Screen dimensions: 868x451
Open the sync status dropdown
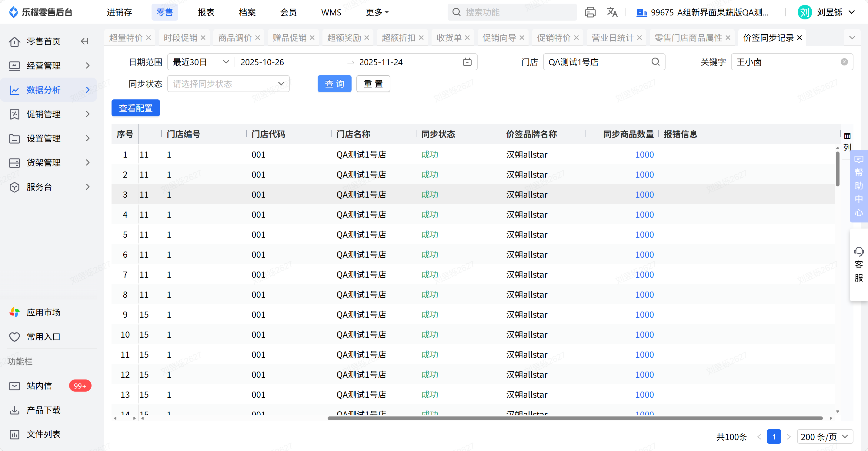pos(229,84)
